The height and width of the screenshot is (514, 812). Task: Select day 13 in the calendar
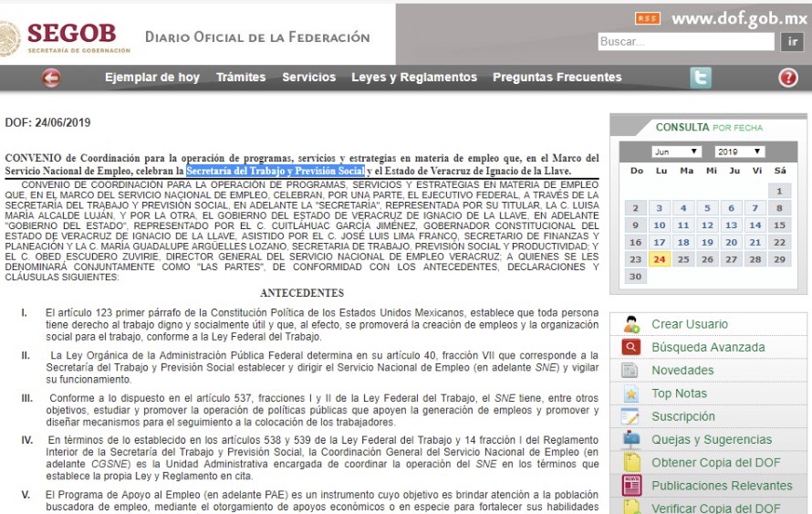731,226
